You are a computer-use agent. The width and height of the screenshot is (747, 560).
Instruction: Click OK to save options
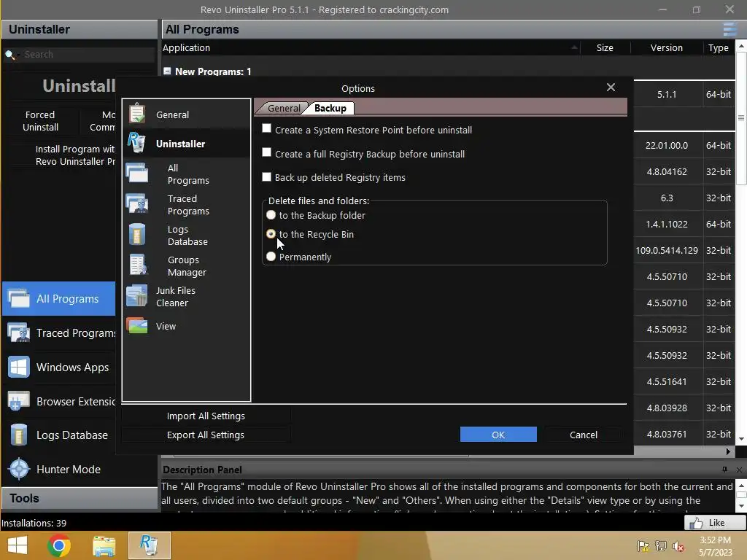pos(498,435)
